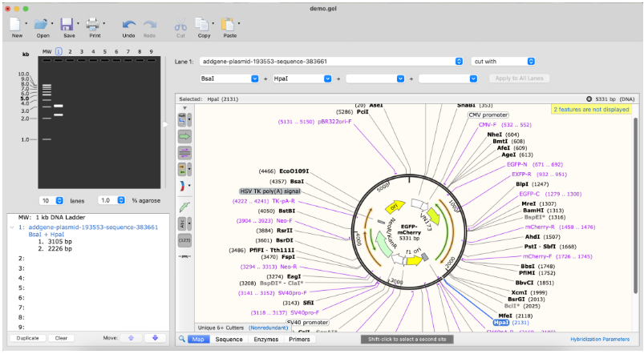The height and width of the screenshot is (354, 644).
Task: Select BsaI + HpaI entry in lane list
Action: click(x=47, y=234)
